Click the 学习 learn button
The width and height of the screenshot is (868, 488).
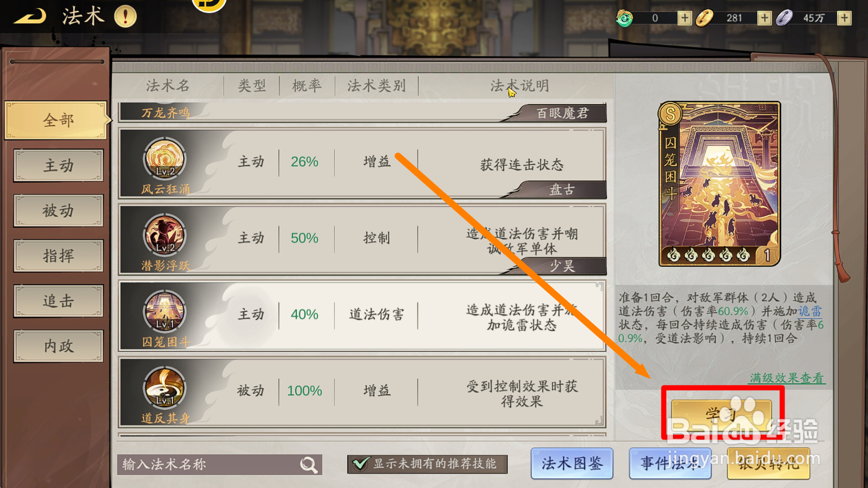coord(721,414)
